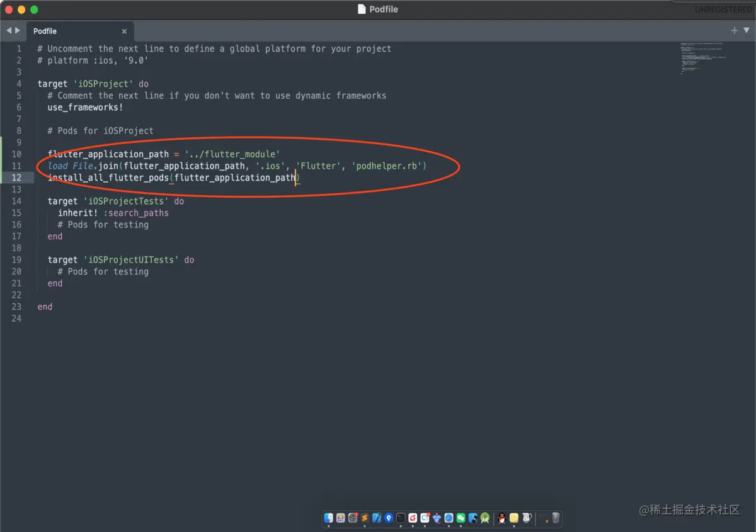Go to next tab with right arrow
The height and width of the screenshot is (532, 756).
18,30
